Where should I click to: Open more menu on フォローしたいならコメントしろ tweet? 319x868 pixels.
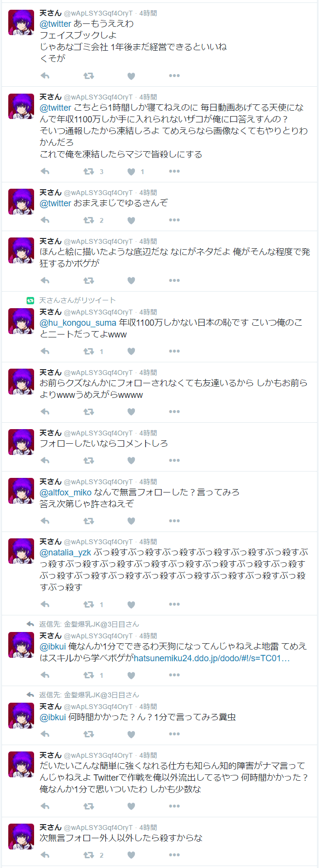point(174,460)
